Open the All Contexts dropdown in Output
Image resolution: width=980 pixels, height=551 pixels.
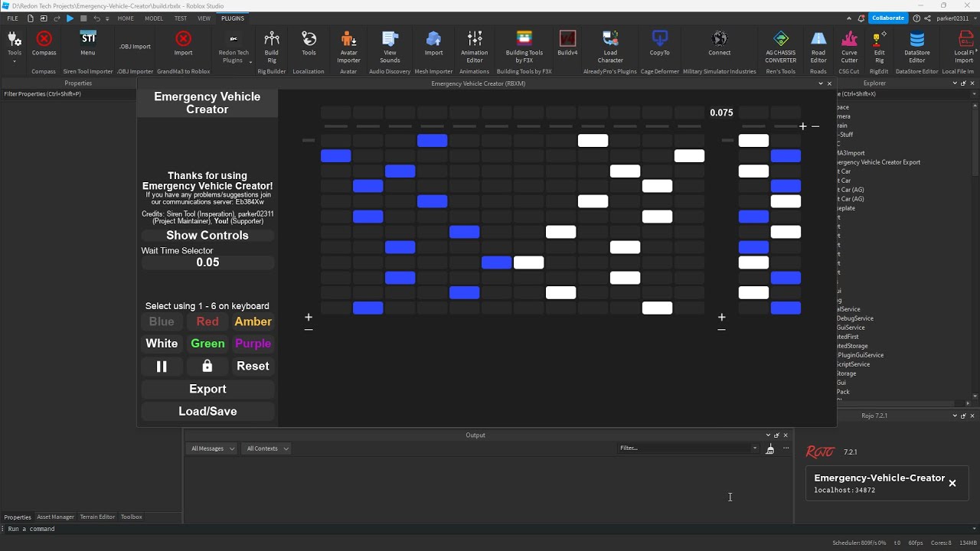tap(266, 448)
